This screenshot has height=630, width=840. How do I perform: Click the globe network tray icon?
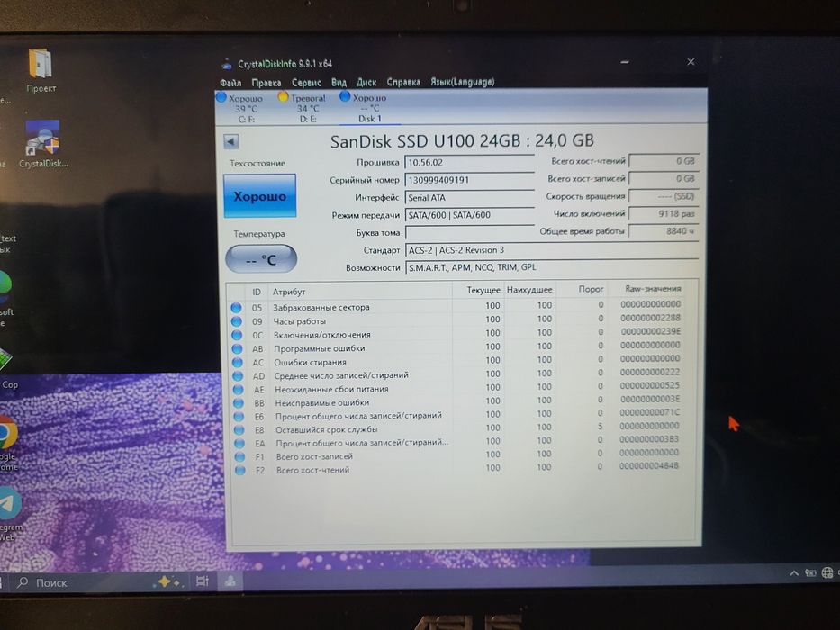coord(827,573)
